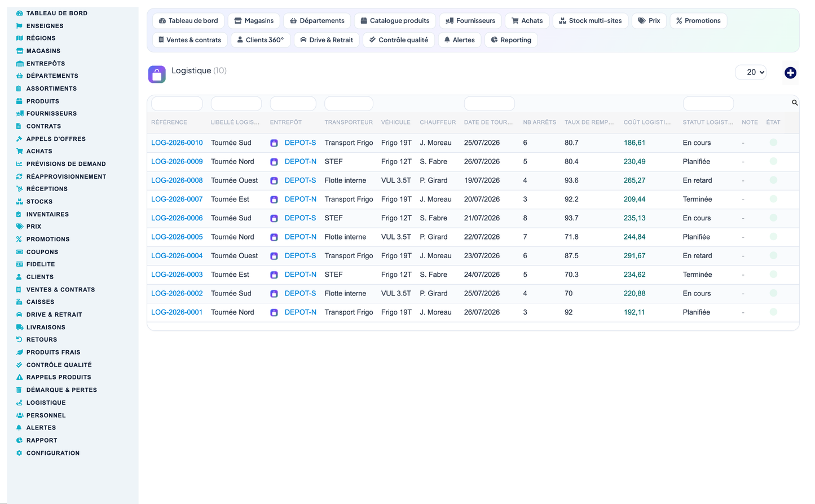Open DEPOT-S link in LOG-2026-0008 row
The height and width of the screenshot is (504, 815).
tap(300, 180)
